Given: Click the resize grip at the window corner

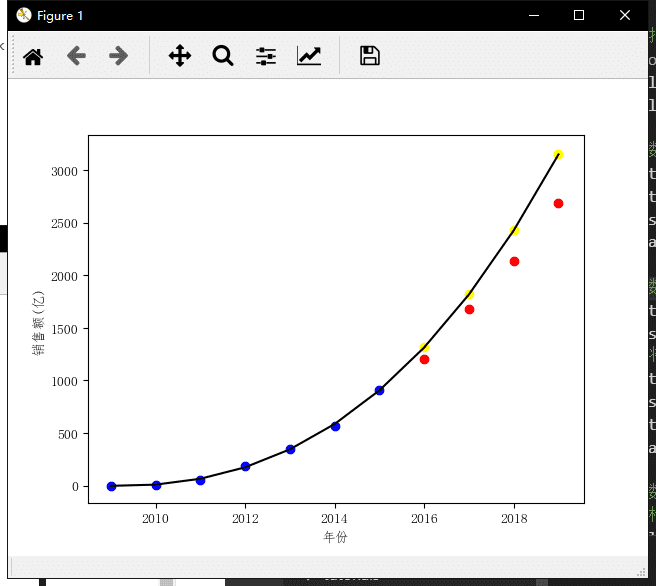Looking at the screenshot, I should [641, 572].
